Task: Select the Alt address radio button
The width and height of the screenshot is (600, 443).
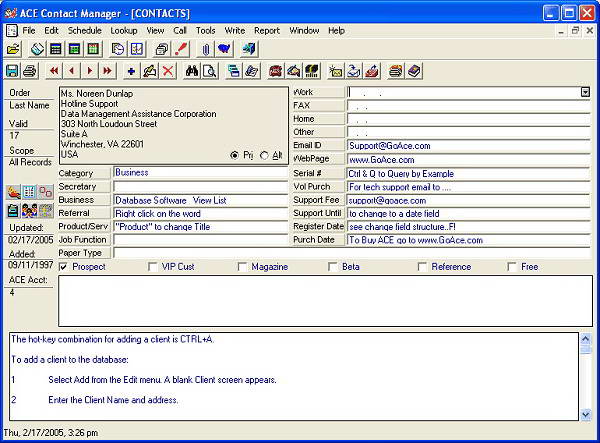Action: [264, 155]
